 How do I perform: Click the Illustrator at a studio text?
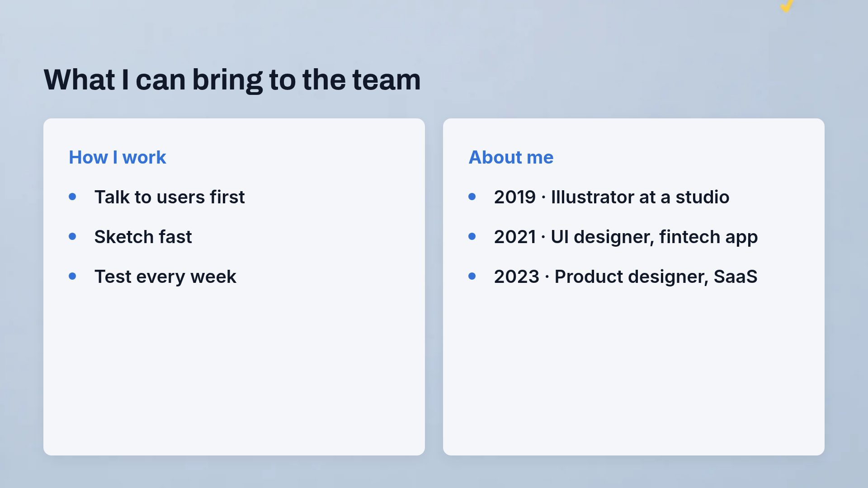(x=640, y=197)
